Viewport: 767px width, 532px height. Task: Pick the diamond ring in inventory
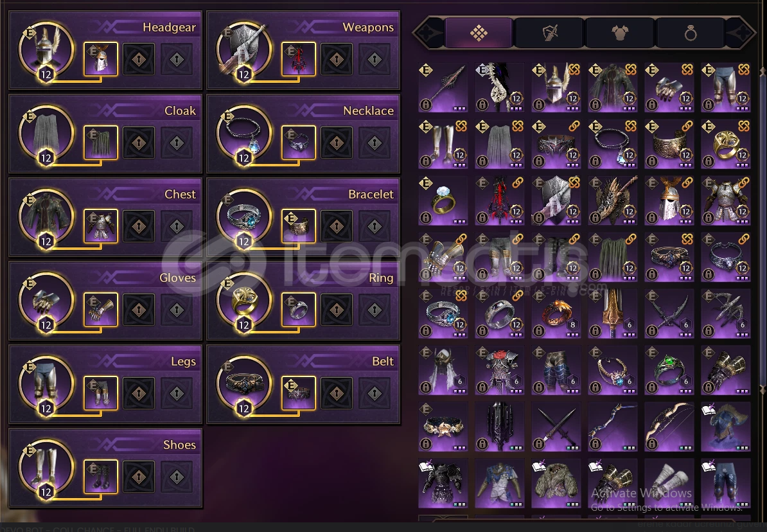point(443,200)
